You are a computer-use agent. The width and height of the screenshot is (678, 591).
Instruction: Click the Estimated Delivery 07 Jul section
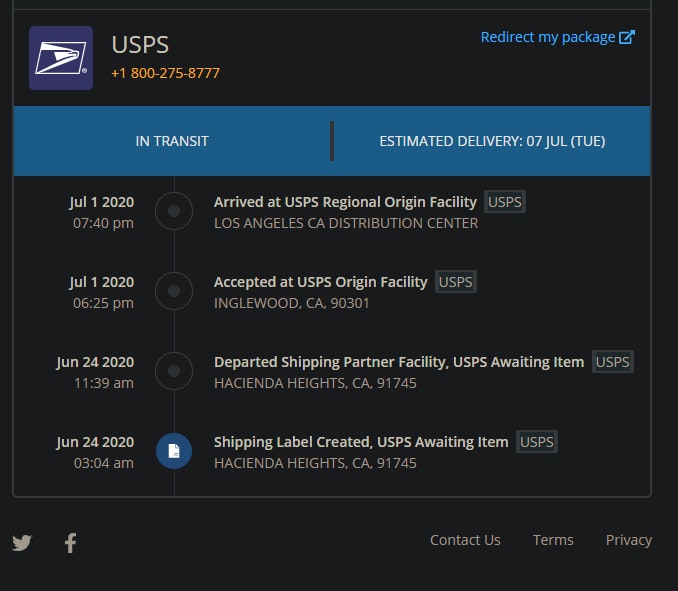tap(492, 141)
